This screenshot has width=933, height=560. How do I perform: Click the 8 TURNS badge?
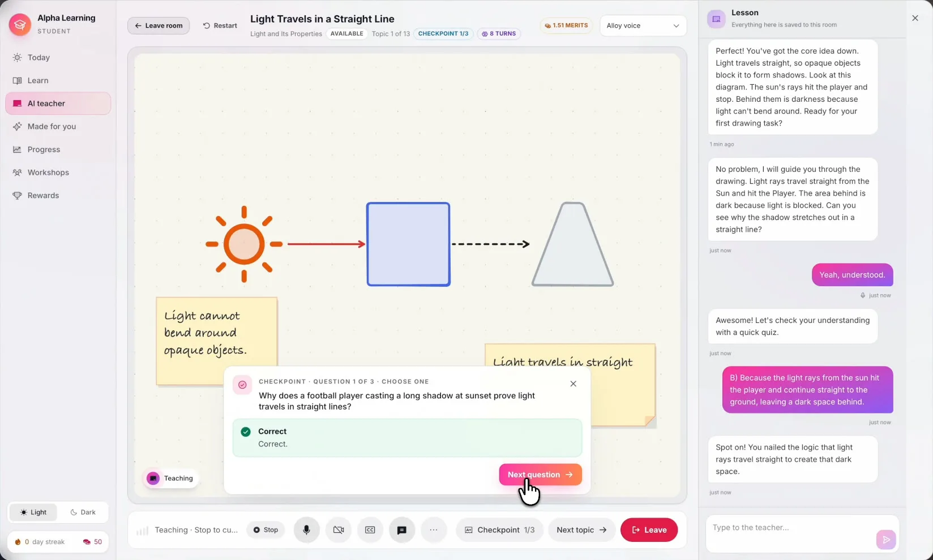(x=499, y=33)
